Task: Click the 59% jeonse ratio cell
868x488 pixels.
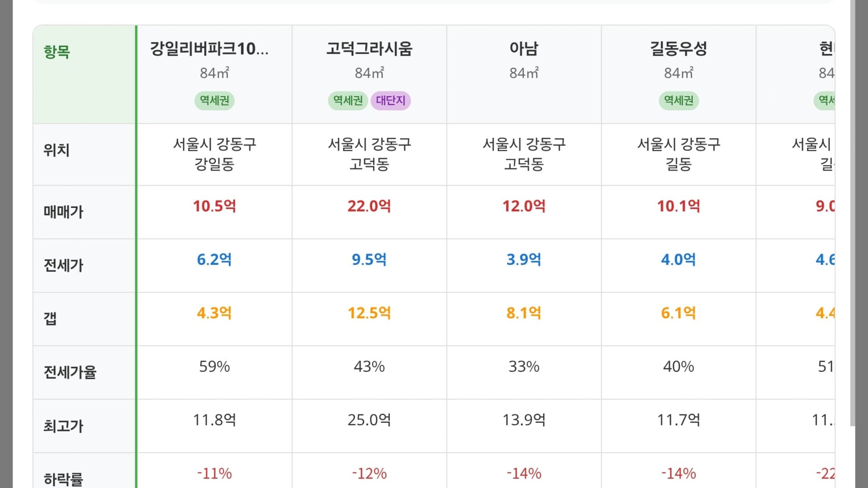Action: click(x=214, y=366)
